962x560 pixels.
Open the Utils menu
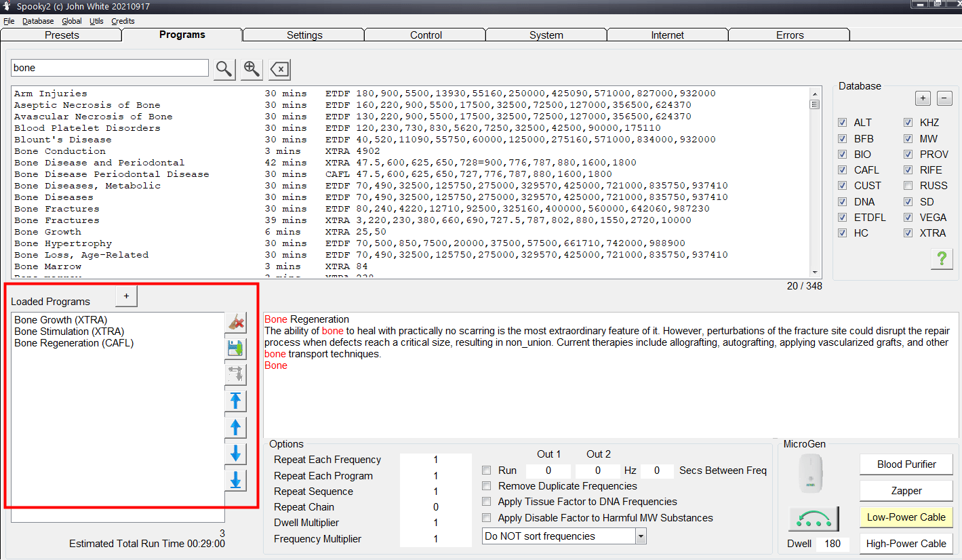click(x=96, y=21)
